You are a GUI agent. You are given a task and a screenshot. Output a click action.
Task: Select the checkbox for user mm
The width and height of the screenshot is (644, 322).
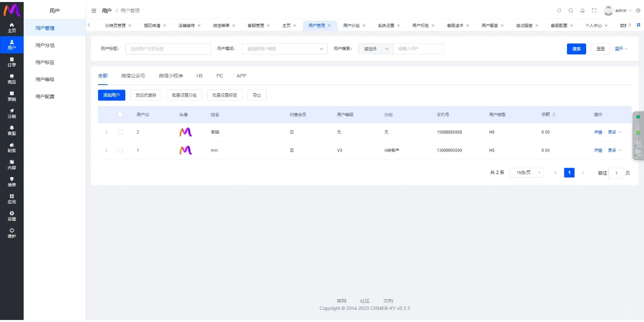coord(120,150)
